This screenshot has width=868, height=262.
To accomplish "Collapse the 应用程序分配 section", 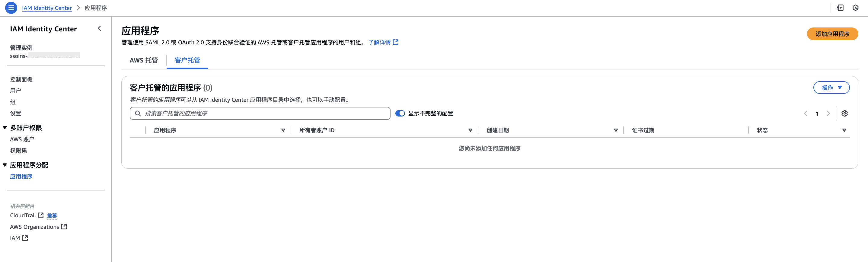I will [5, 165].
